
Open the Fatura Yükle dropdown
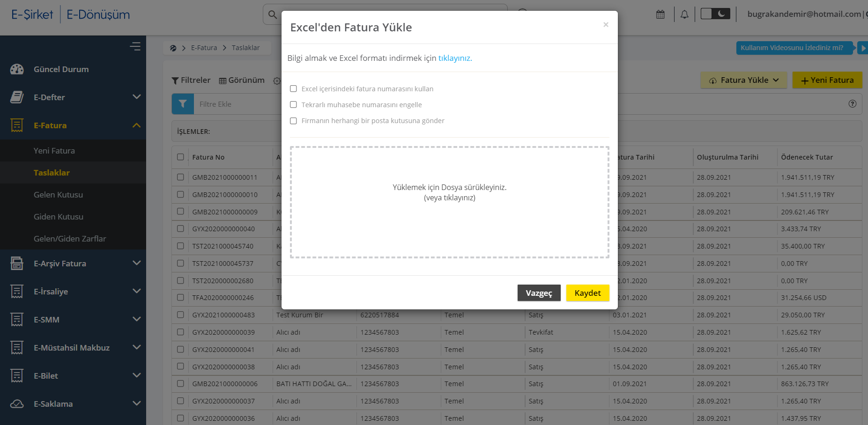(743, 80)
